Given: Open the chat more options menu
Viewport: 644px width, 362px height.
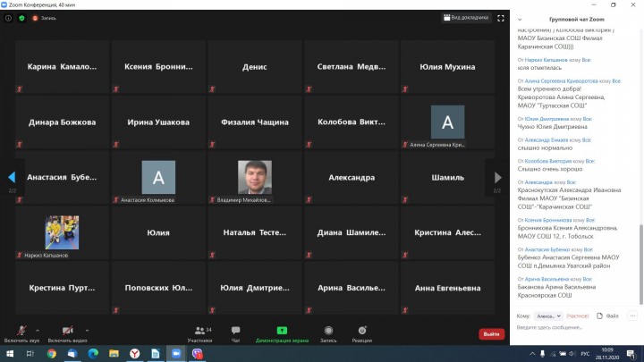Looking at the screenshot, I should 633,316.
